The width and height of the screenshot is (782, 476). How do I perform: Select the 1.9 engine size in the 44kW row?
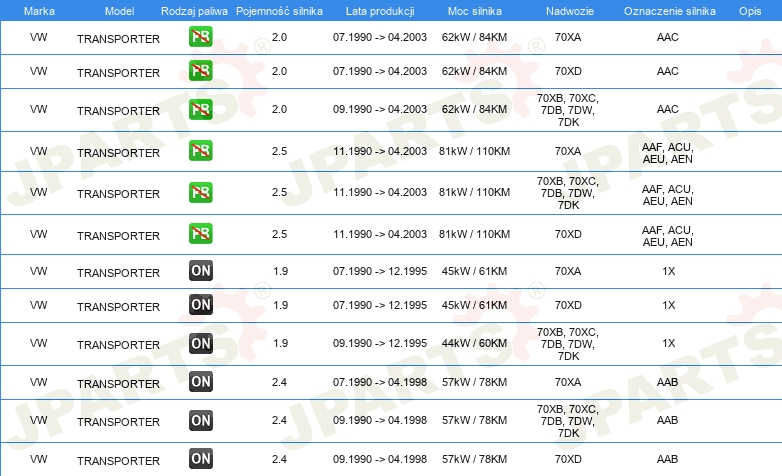(281, 343)
